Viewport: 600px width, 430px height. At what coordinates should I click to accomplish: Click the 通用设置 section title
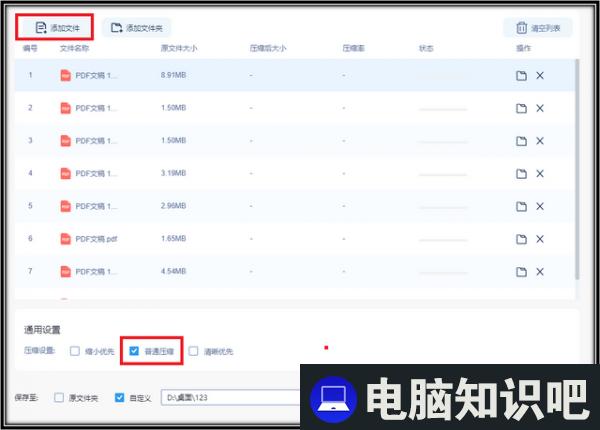pyautogui.click(x=42, y=330)
